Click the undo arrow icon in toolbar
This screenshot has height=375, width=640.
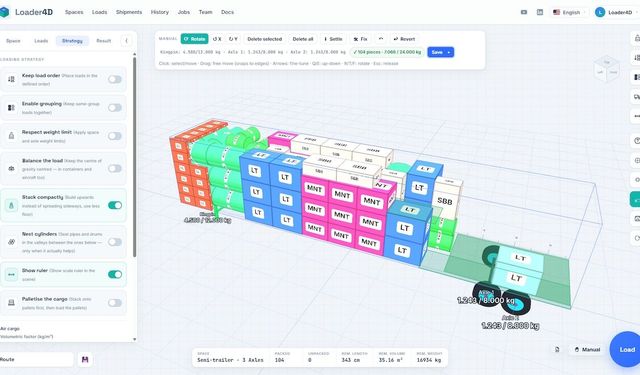[x=380, y=39]
